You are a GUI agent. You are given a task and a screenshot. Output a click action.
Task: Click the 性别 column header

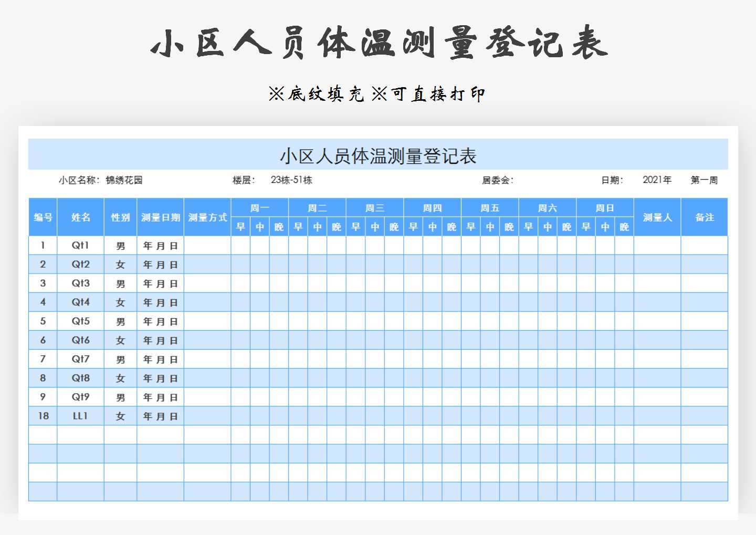tap(120, 217)
